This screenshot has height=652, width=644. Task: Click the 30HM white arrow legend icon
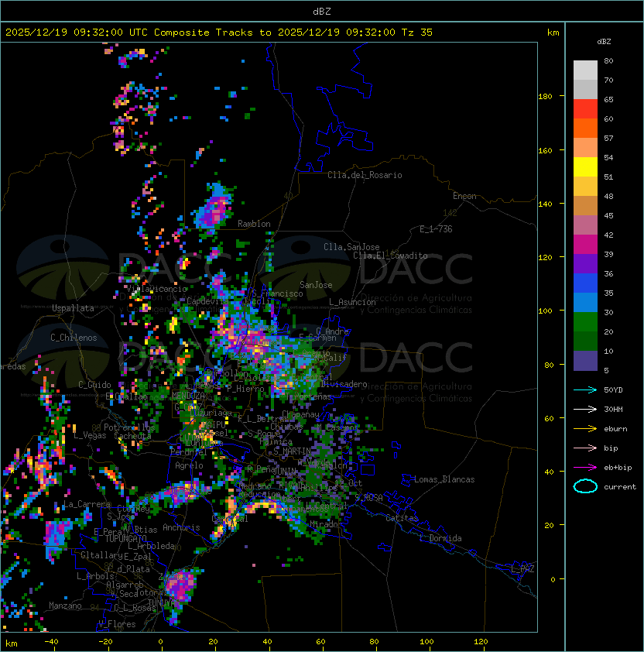pos(585,409)
